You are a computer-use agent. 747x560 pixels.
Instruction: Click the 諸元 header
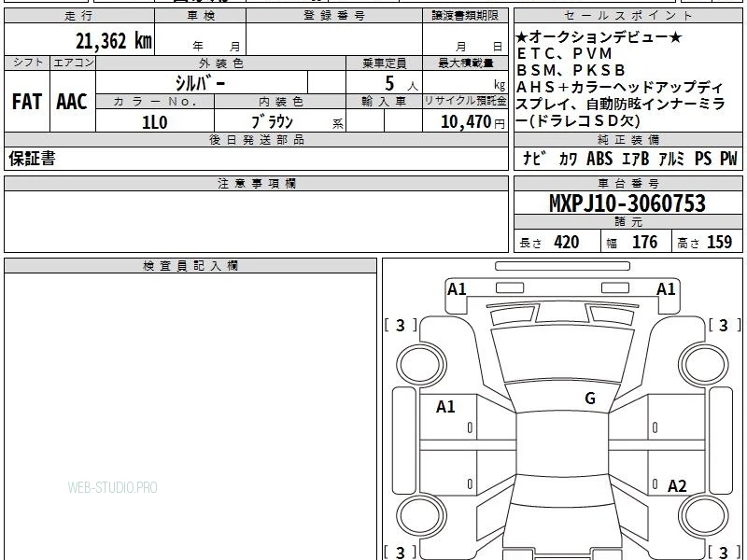point(627,222)
